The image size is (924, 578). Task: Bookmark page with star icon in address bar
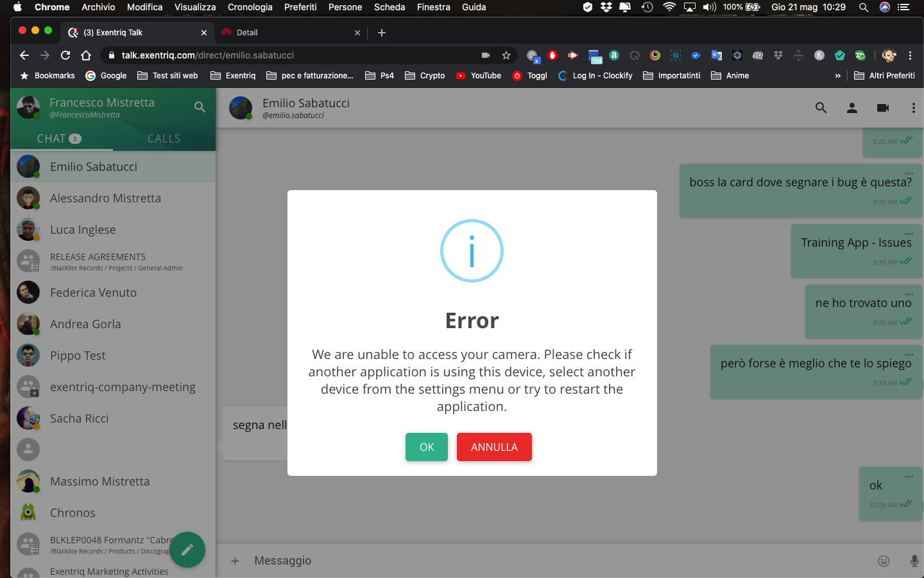pyautogui.click(x=506, y=55)
